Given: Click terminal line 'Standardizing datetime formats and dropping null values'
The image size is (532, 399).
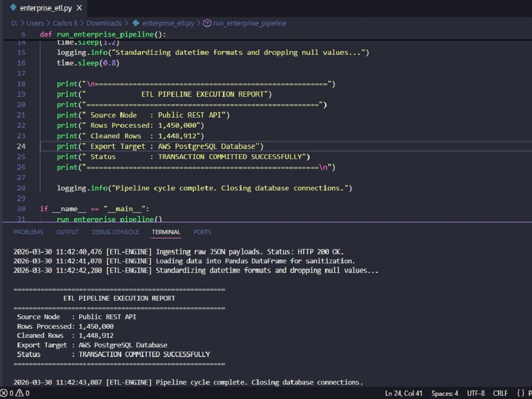Looking at the screenshot, I should click(196, 270).
